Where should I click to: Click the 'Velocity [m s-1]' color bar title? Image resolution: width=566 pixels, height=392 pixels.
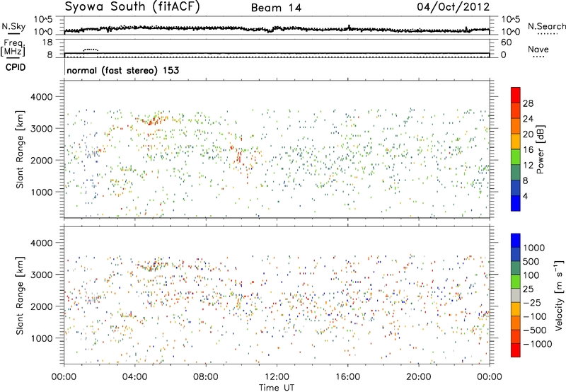(559, 295)
